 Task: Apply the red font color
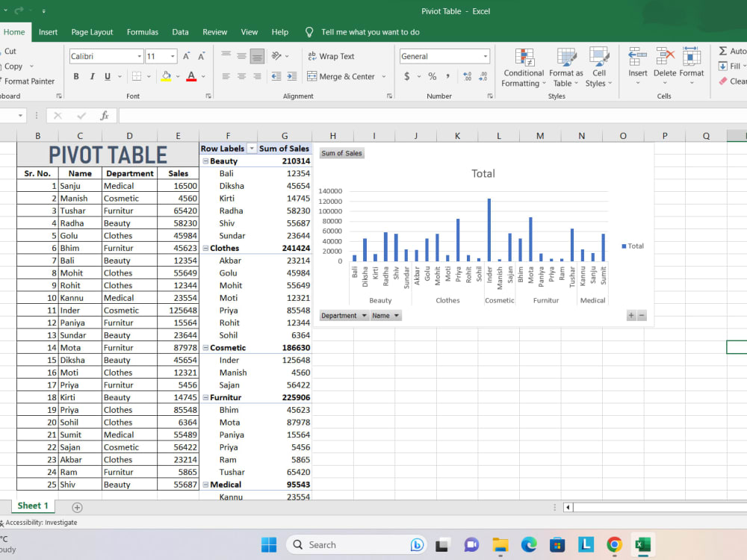pyautogui.click(x=191, y=76)
